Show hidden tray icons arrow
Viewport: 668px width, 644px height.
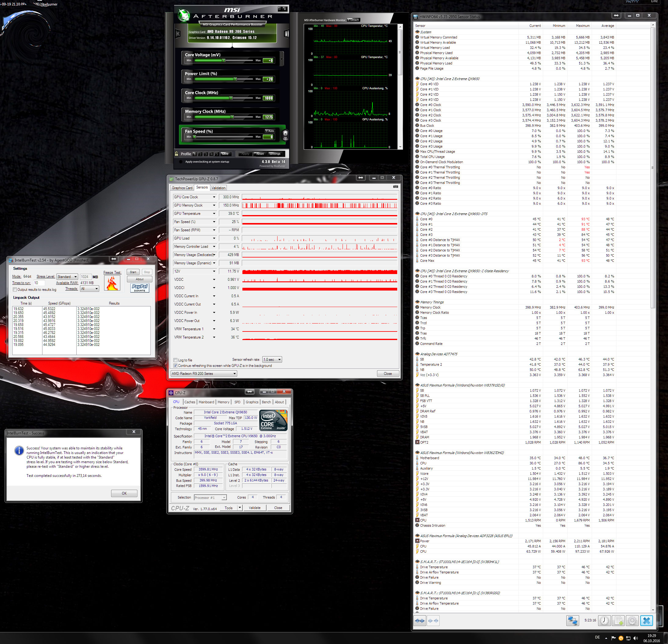(606, 638)
